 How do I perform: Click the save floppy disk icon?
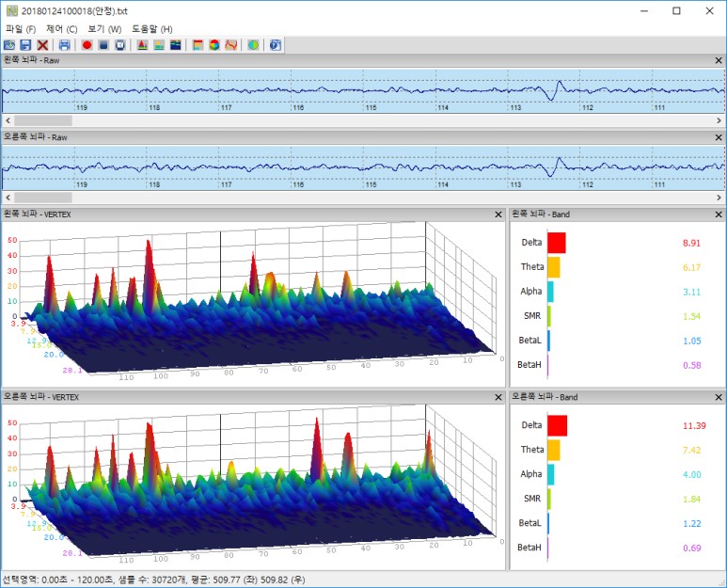(25, 45)
